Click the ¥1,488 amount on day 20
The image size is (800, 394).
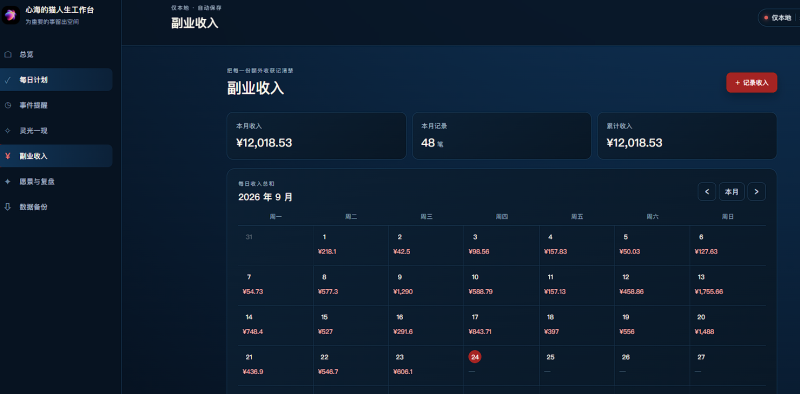[705, 332]
